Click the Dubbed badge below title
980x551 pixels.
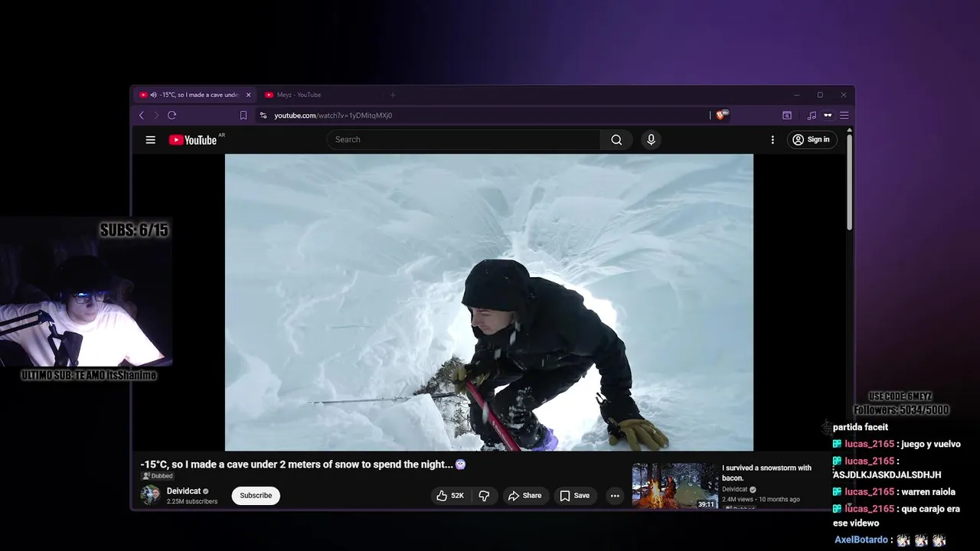(x=157, y=476)
